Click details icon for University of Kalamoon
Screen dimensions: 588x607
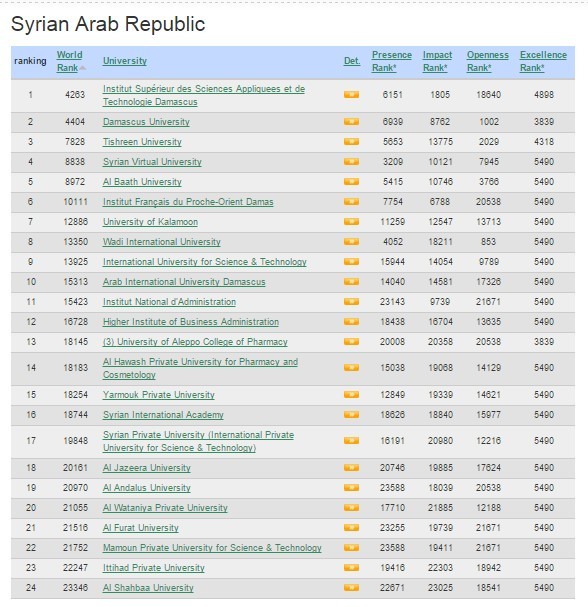351,222
